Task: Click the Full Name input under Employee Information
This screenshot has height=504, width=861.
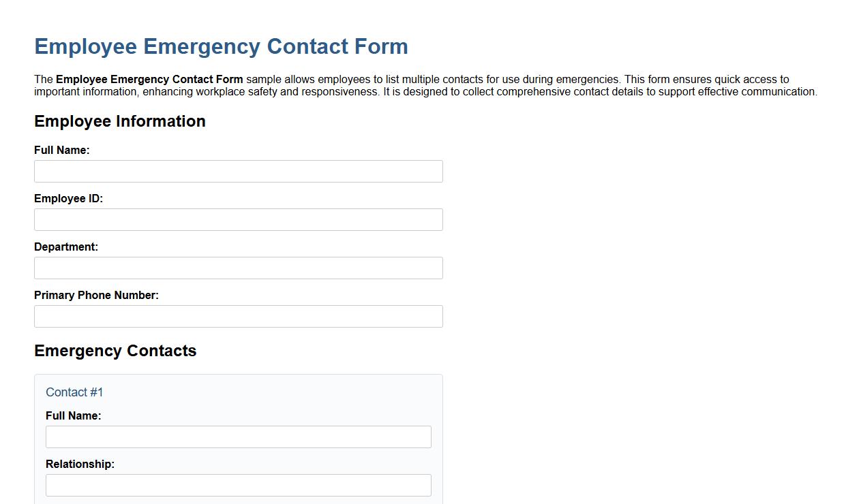Action: (238, 171)
